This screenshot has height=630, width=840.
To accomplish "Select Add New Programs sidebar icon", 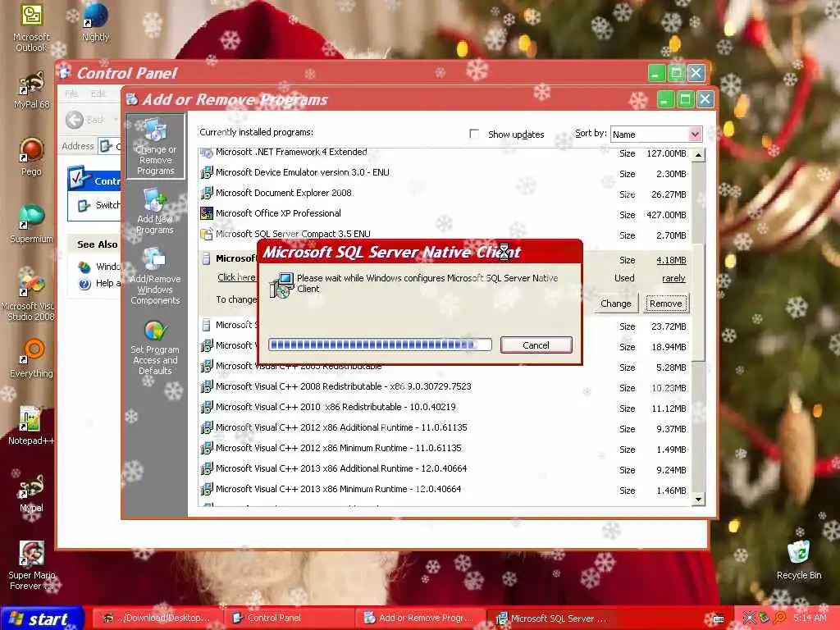I will 154,211.
